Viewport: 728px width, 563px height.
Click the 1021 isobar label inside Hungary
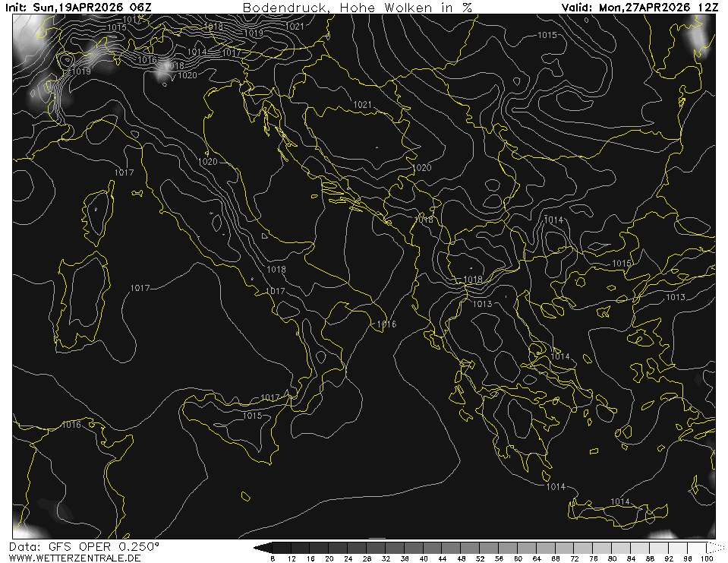pos(362,104)
